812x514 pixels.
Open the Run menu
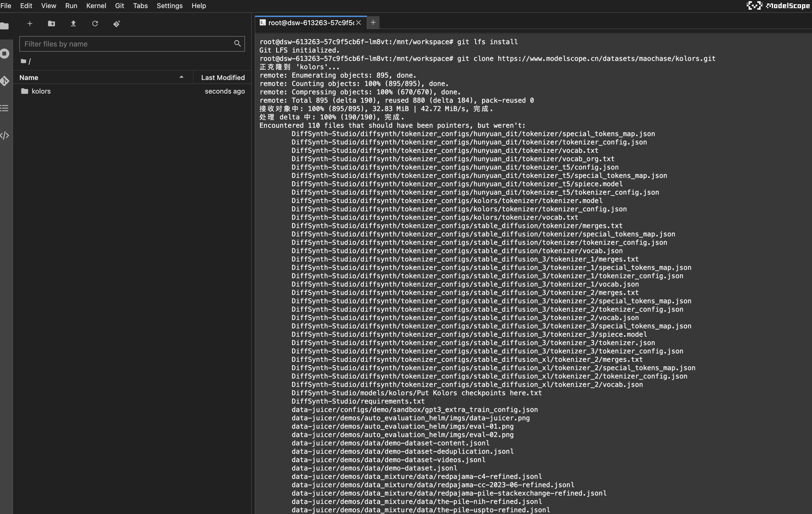(x=71, y=6)
